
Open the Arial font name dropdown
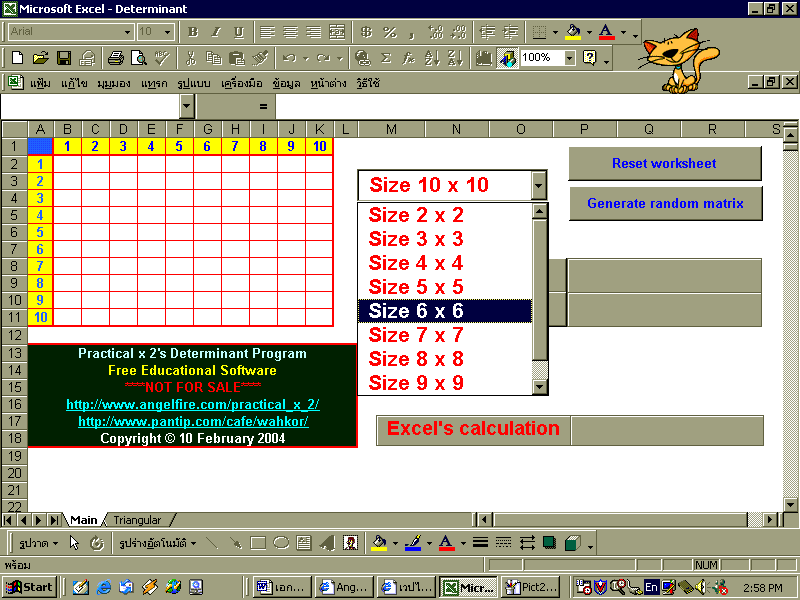[x=126, y=32]
